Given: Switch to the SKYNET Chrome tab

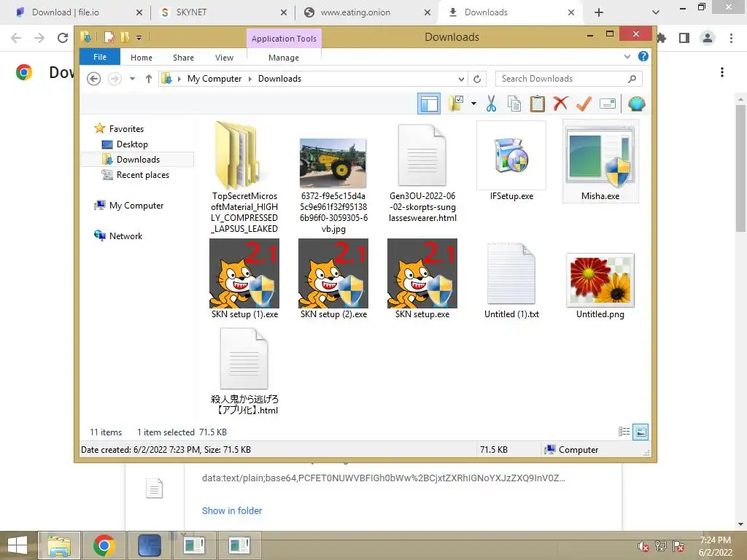Looking at the screenshot, I should 222,12.
